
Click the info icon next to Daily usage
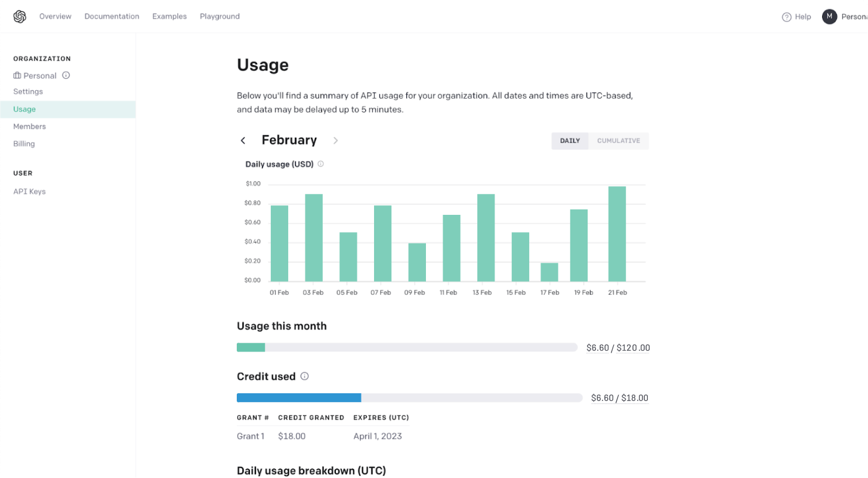pos(321,164)
